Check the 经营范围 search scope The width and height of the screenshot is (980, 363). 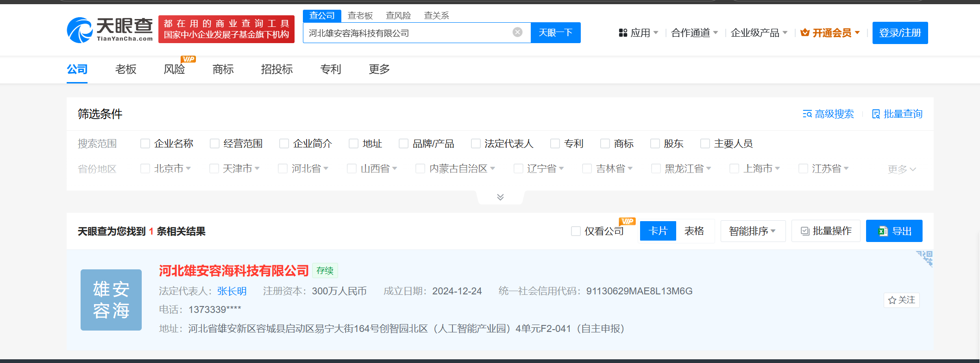[x=214, y=144]
